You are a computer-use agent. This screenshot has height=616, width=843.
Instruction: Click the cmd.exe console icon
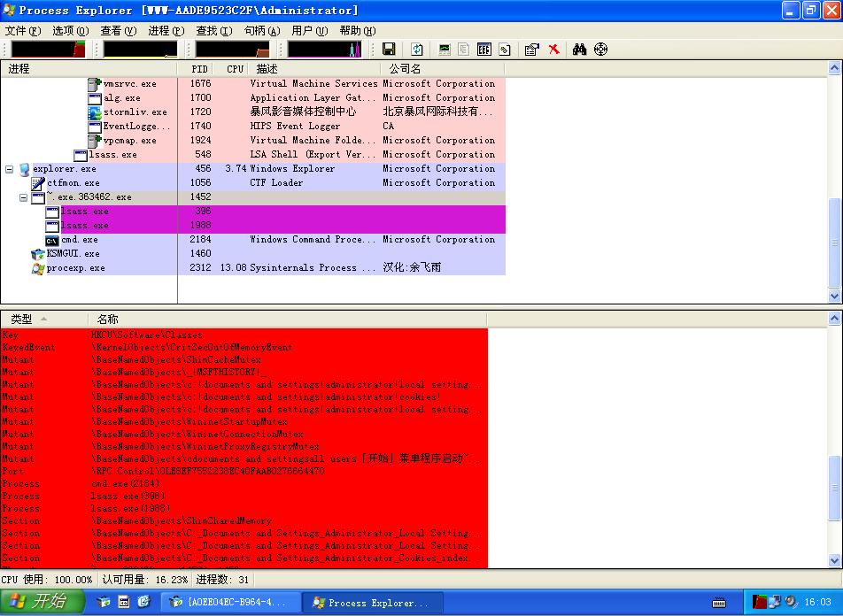click(52, 240)
